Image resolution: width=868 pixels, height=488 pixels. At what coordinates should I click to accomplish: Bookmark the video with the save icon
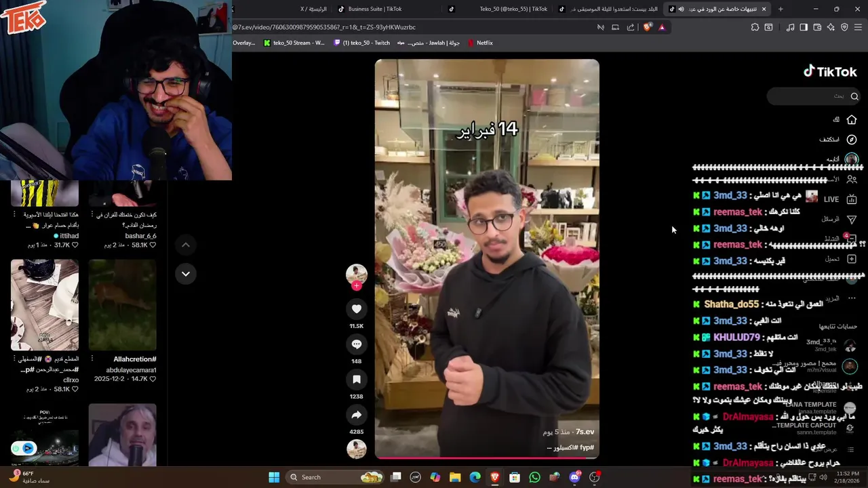pos(357,380)
